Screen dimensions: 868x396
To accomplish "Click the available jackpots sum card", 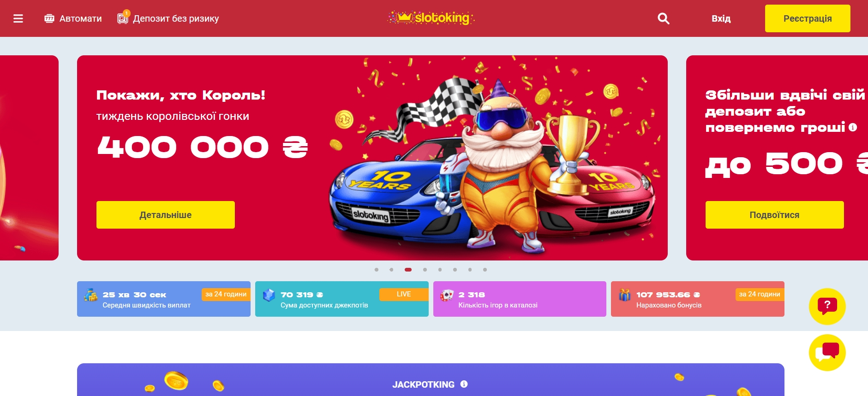I will [342, 299].
